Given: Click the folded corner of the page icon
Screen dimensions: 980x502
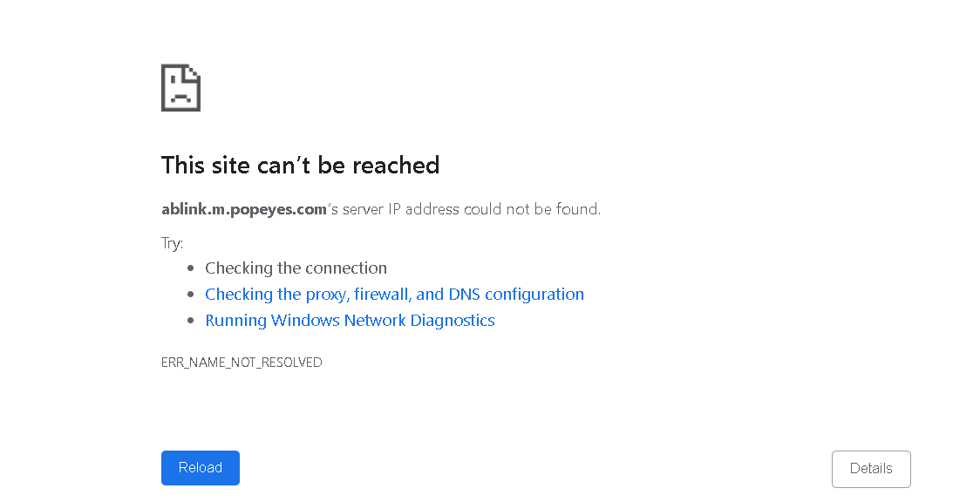Looking at the screenshot, I should pos(194,71).
